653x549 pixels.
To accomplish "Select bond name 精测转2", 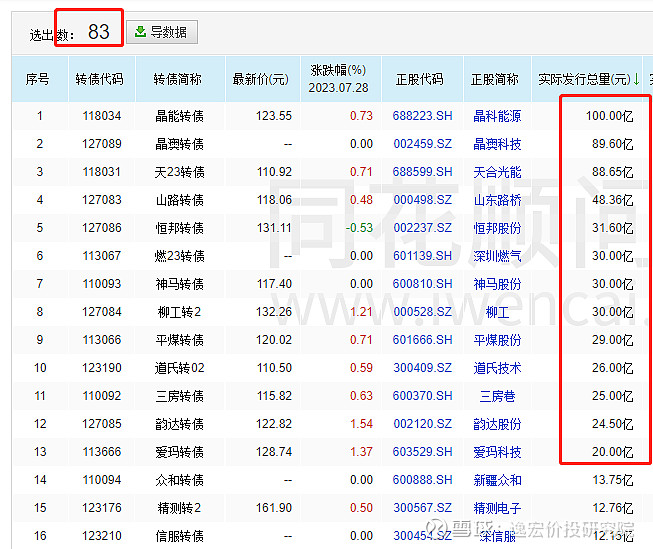I will tap(179, 508).
